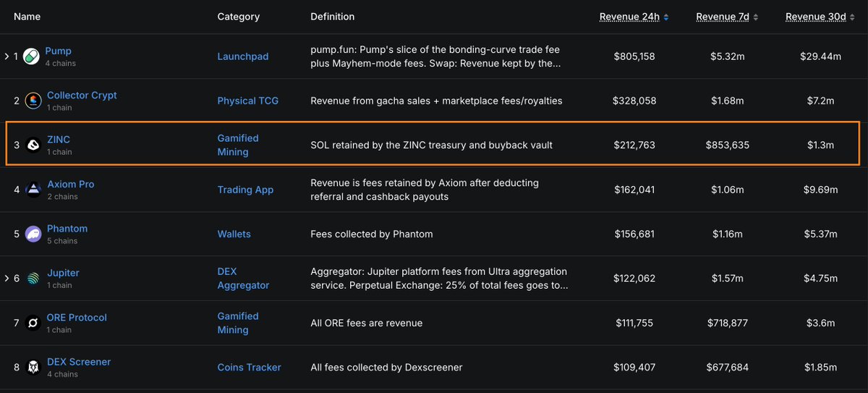Viewport: 868px width, 393px height.
Task: Open the Wallets category link
Action: (234, 234)
